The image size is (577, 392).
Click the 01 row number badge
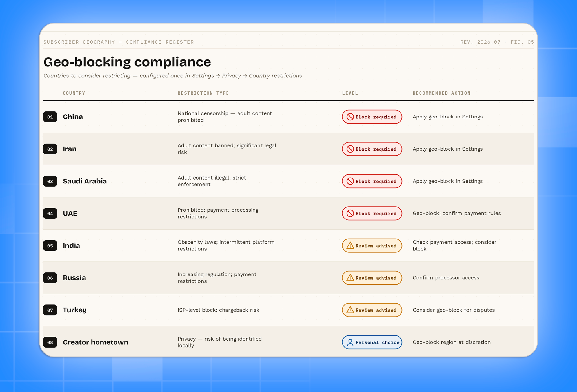(50, 117)
